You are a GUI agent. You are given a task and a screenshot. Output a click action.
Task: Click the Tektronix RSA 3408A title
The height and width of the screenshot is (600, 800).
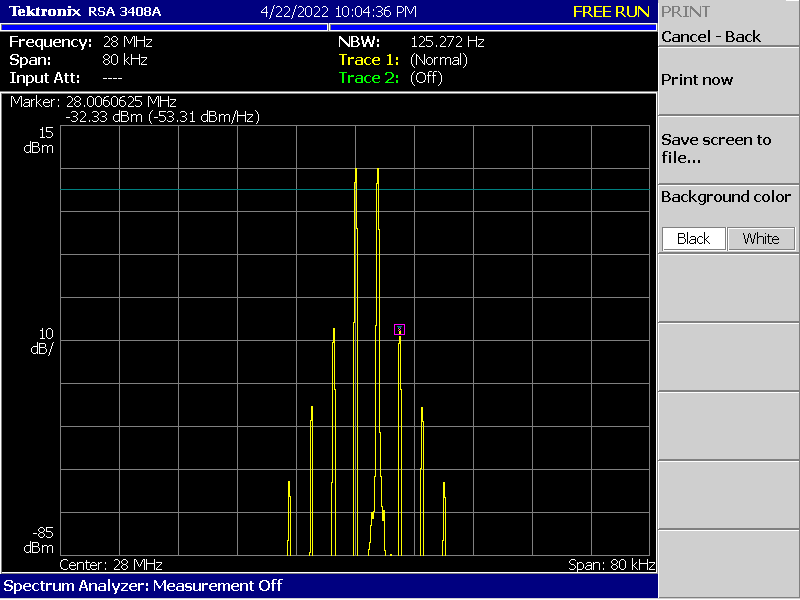[85, 12]
